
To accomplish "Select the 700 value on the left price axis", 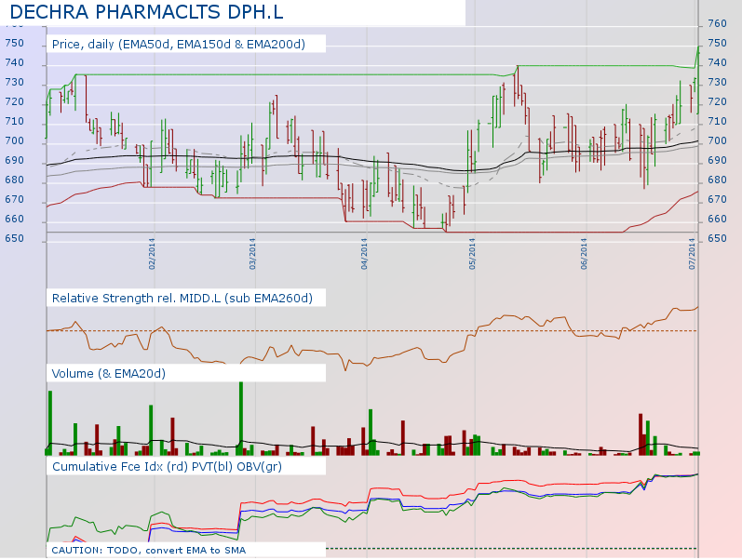I will point(14,141).
